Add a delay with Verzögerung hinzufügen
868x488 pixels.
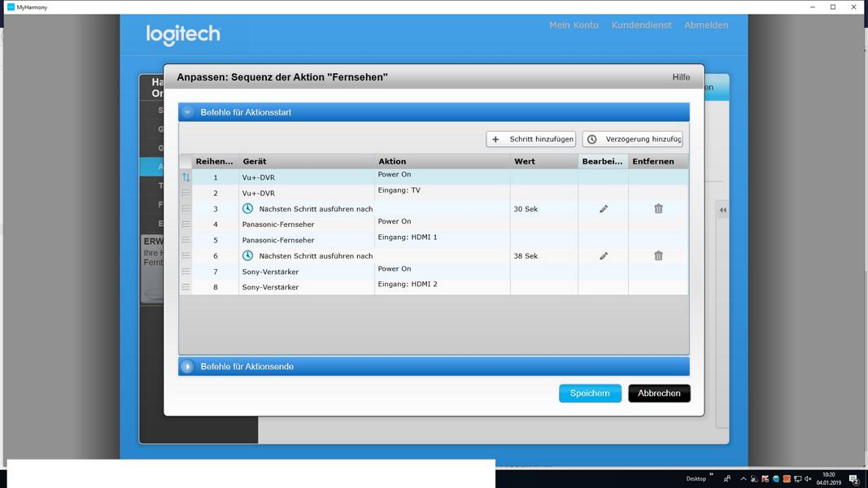632,139
